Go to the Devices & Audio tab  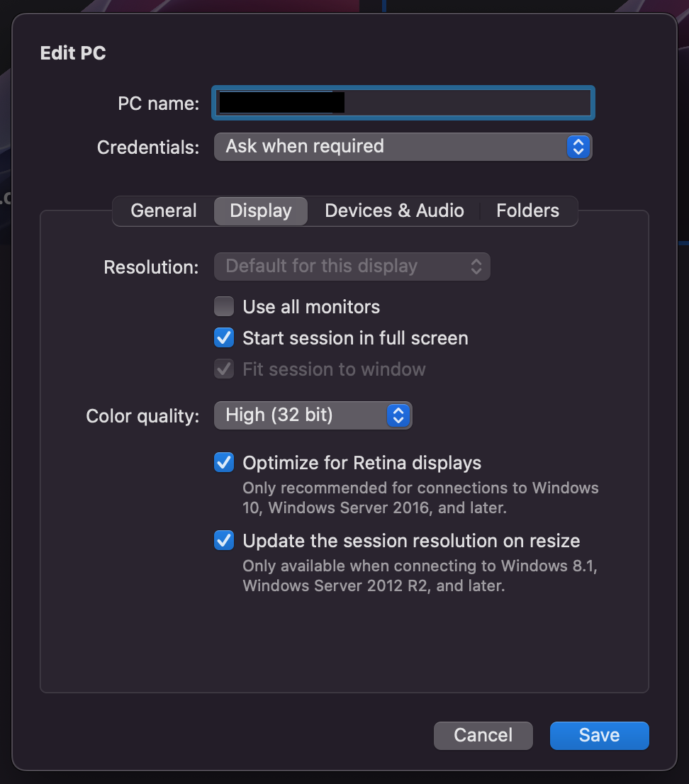(x=394, y=211)
